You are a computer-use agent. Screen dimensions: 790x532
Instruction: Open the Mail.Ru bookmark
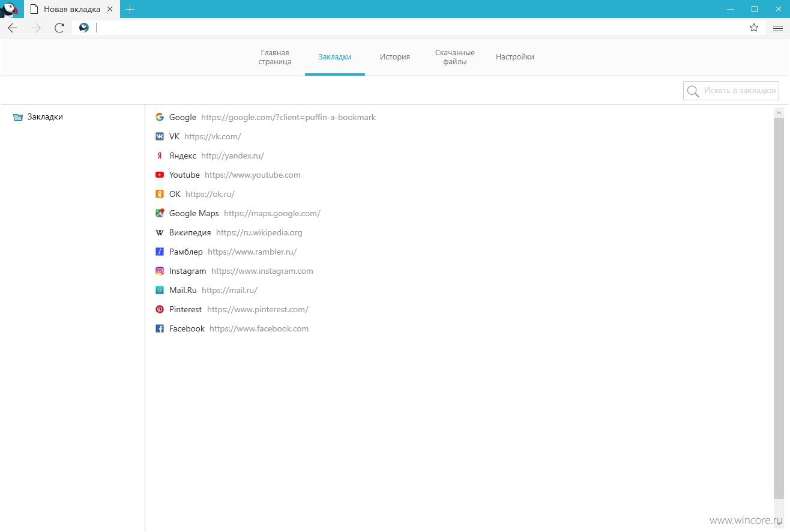(183, 290)
